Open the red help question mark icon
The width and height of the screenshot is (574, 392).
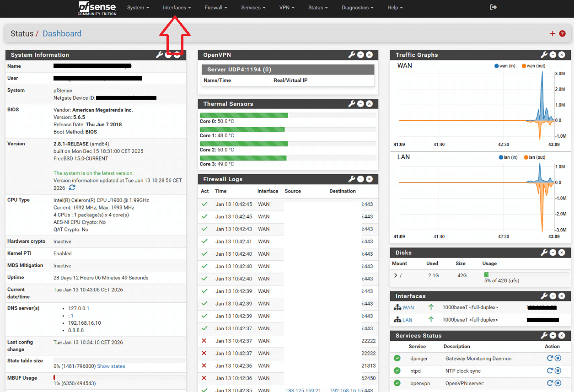click(x=562, y=34)
